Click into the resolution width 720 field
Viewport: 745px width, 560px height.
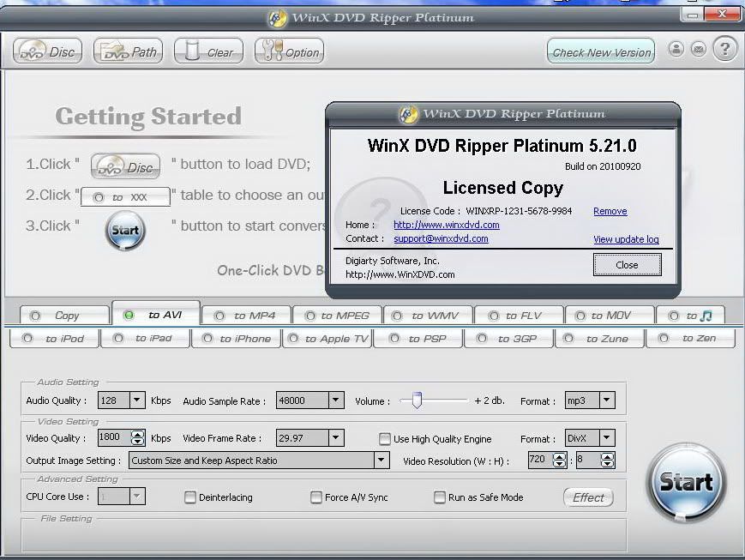(540, 460)
